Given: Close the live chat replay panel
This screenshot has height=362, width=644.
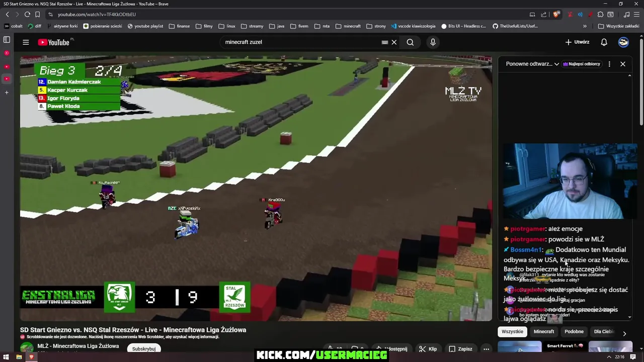Looking at the screenshot, I should click(623, 64).
